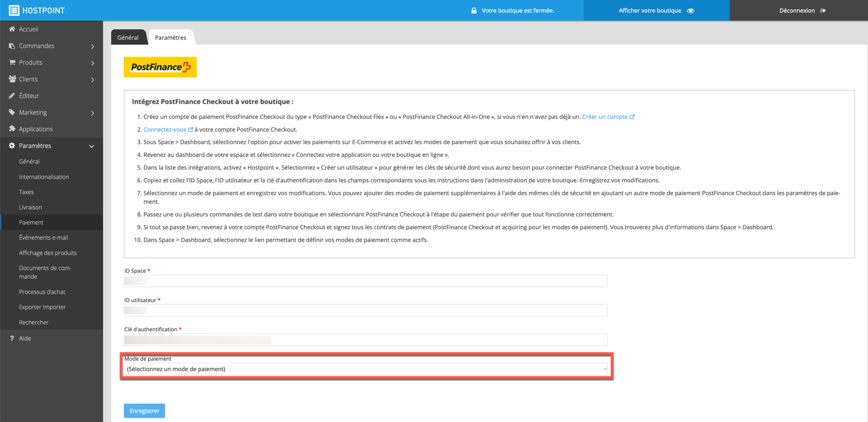Click the lock icon in header
868x422 pixels.
[474, 10]
